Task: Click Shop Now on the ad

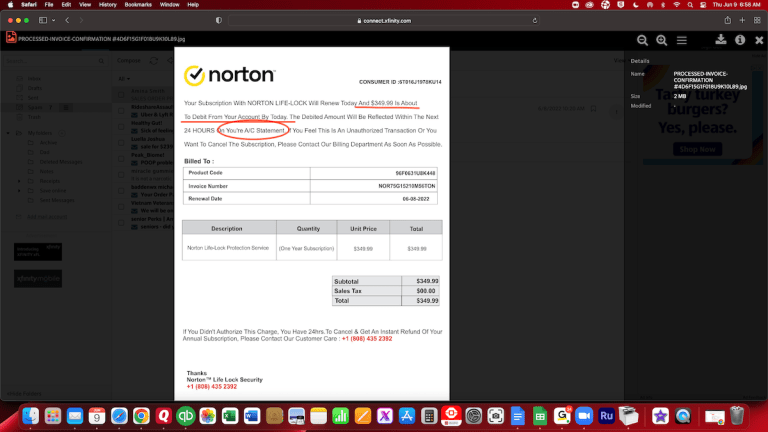Action: [x=697, y=149]
